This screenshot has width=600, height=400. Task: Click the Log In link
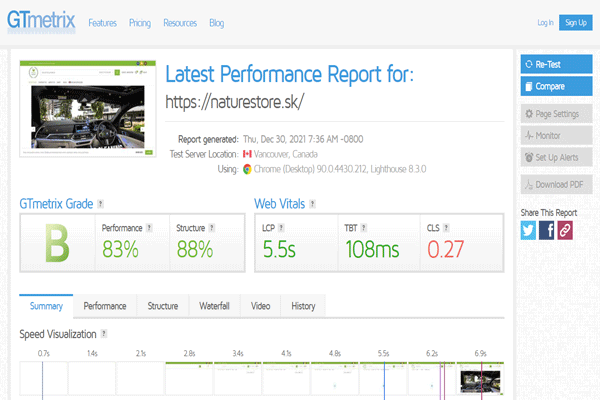point(545,22)
